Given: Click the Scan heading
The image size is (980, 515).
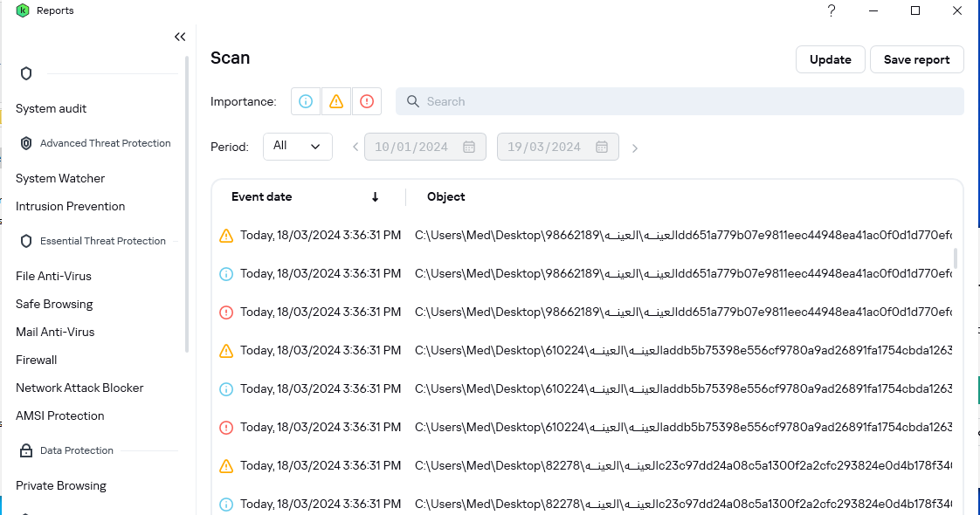Looking at the screenshot, I should tap(230, 58).
